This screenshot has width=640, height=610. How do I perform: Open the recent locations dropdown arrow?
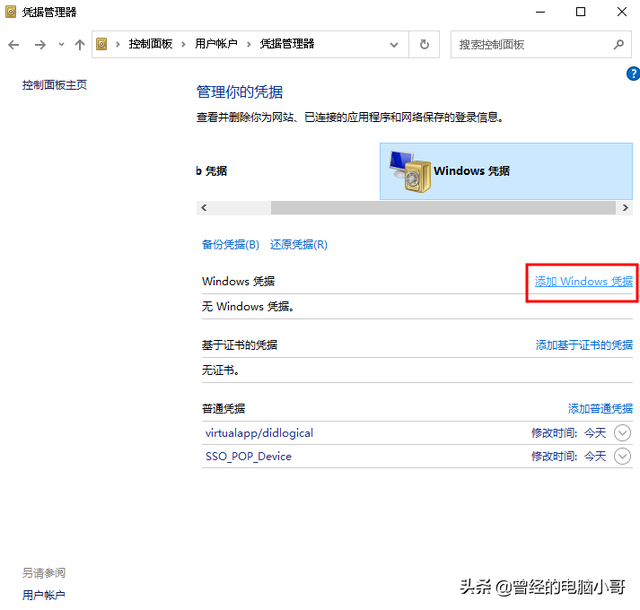pyautogui.click(x=61, y=45)
